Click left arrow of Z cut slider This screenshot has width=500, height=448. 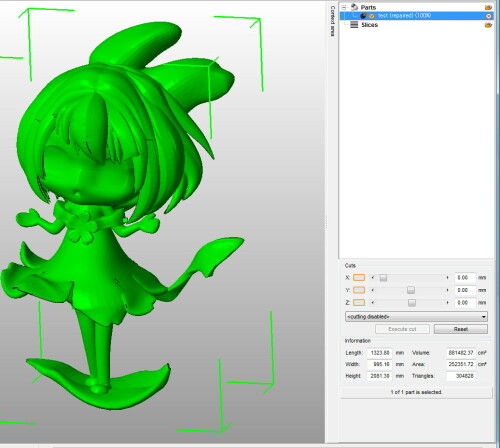(373, 303)
